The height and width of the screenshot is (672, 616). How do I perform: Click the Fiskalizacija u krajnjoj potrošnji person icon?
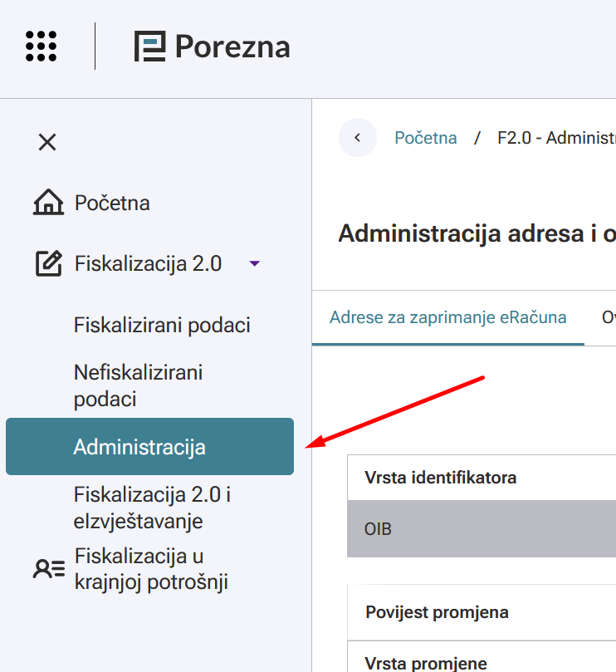click(x=49, y=569)
